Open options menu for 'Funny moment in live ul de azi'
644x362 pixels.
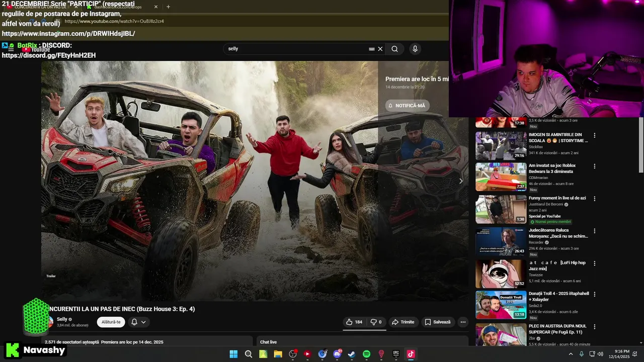click(x=595, y=199)
